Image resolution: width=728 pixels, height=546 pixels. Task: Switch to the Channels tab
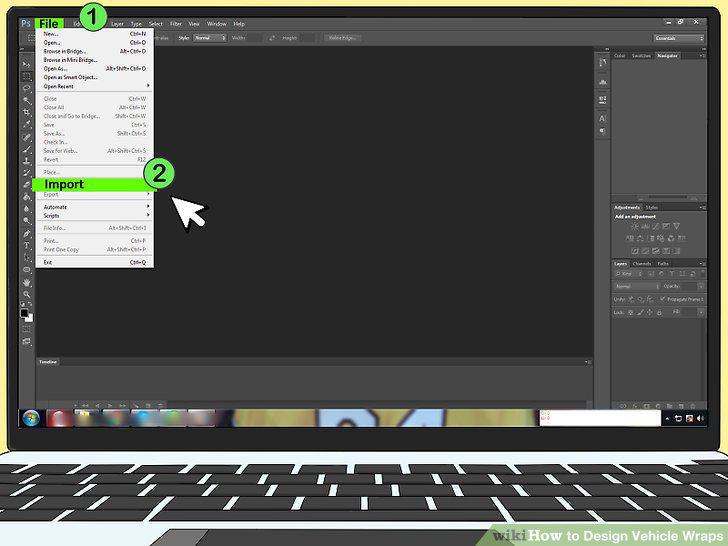(642, 264)
